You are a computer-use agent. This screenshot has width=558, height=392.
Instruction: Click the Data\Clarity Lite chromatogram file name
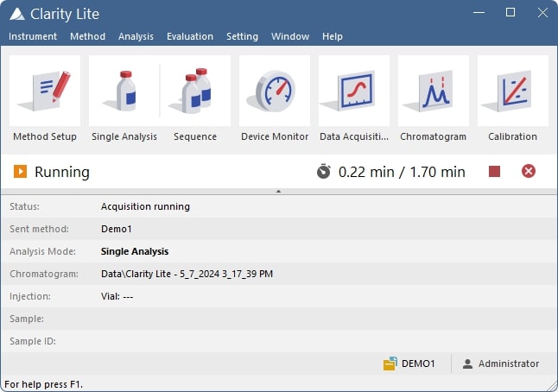pos(187,274)
